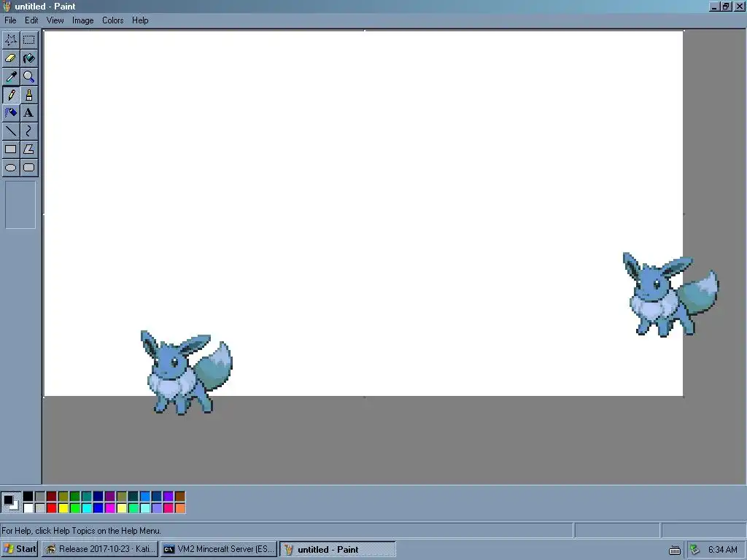
Task: Select the dark red color swatch
Action: pyautogui.click(x=52, y=497)
